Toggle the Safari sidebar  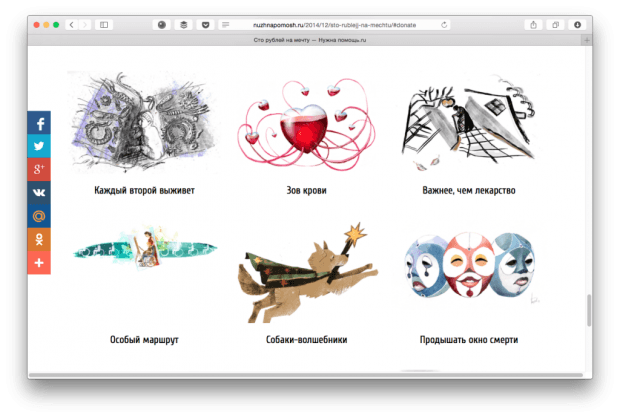pos(103,24)
